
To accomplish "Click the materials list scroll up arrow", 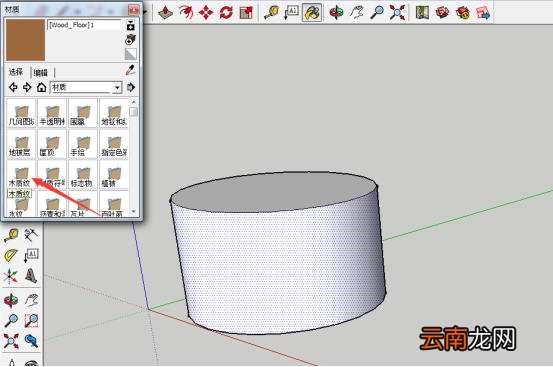I will (x=133, y=102).
